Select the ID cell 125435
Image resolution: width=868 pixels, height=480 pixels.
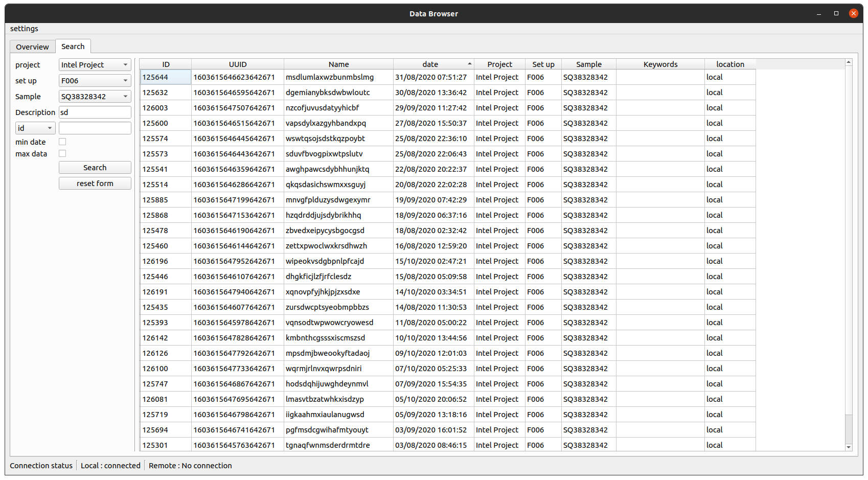(166, 307)
